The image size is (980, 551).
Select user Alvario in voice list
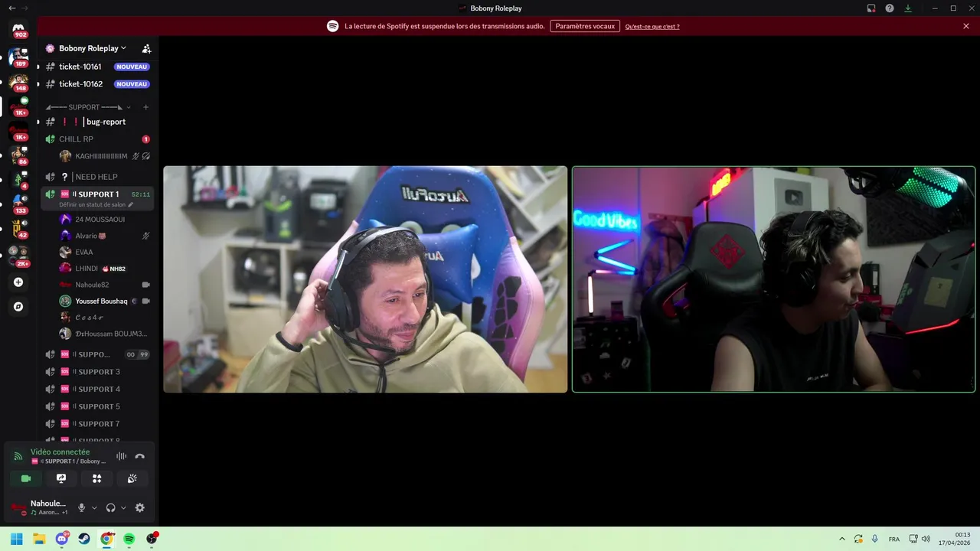pos(105,236)
